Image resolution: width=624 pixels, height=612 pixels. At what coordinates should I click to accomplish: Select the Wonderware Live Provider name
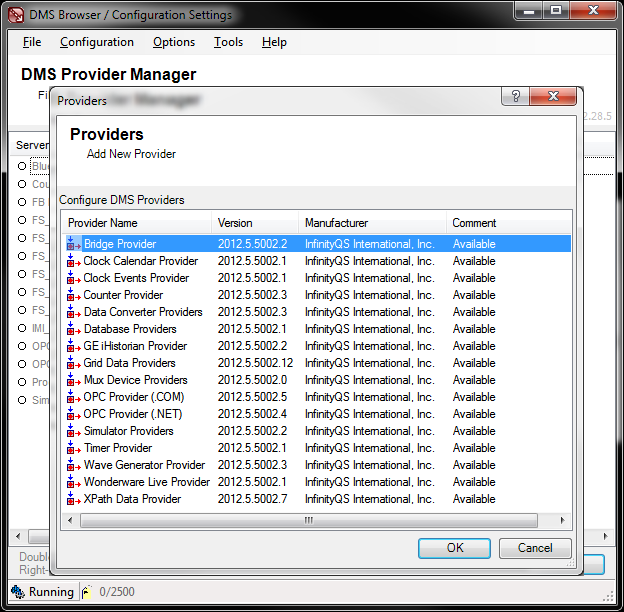(x=147, y=482)
